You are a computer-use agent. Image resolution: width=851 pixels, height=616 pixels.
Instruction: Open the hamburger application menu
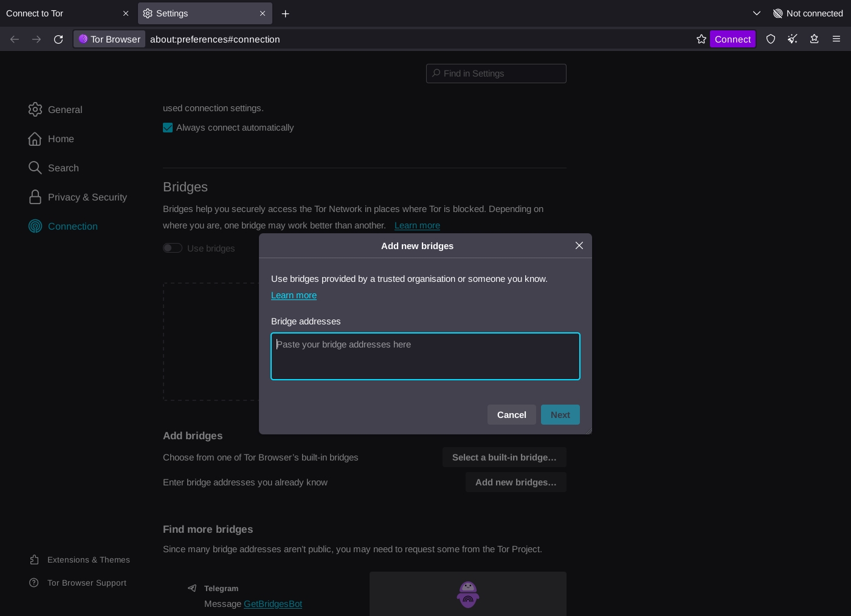[x=836, y=39]
